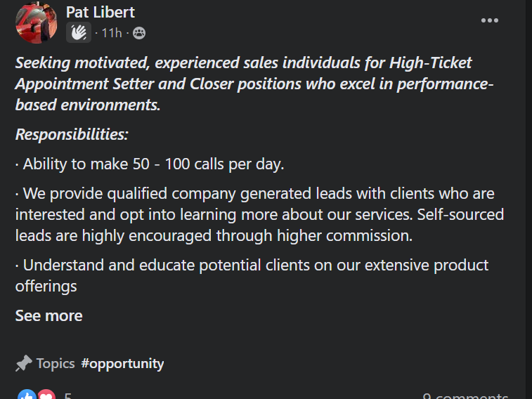
Task: Open the Pat Libert profile name link
Action: click(x=100, y=12)
